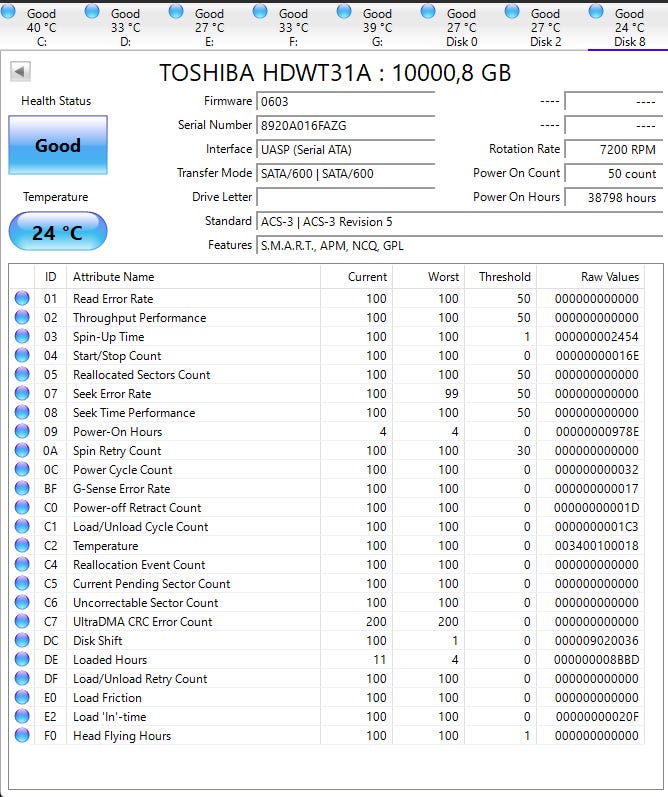Click status icon for Load/Unload Cycle Count
The width and height of the screenshot is (668, 797).
point(22,526)
